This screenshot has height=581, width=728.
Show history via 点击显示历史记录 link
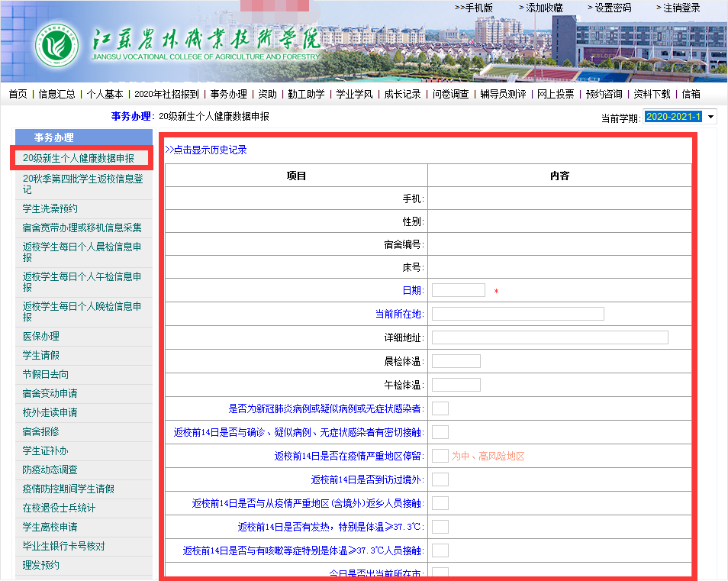click(x=206, y=150)
